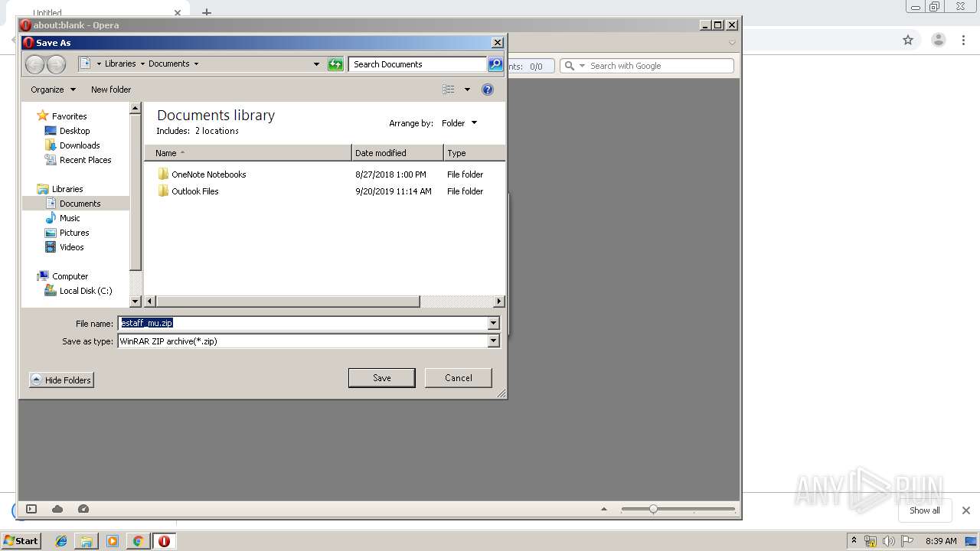Open the Arrange by Folder dropdown
Image resolution: width=980 pixels, height=551 pixels.
coord(459,123)
